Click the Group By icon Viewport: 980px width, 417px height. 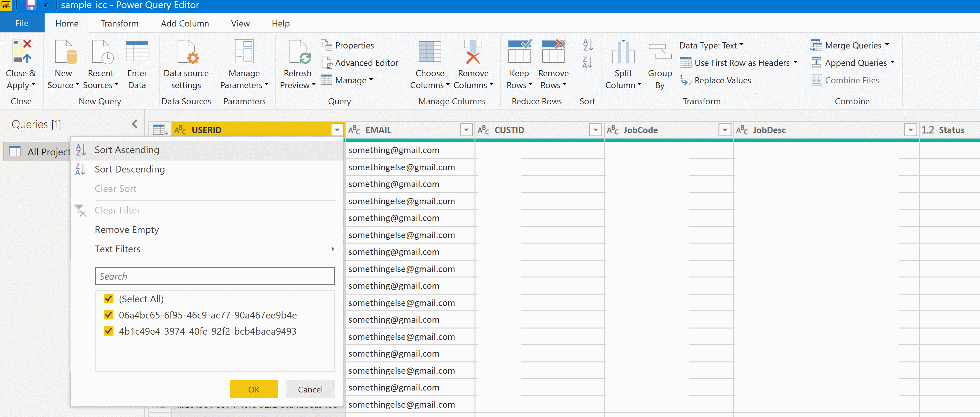coord(660,52)
